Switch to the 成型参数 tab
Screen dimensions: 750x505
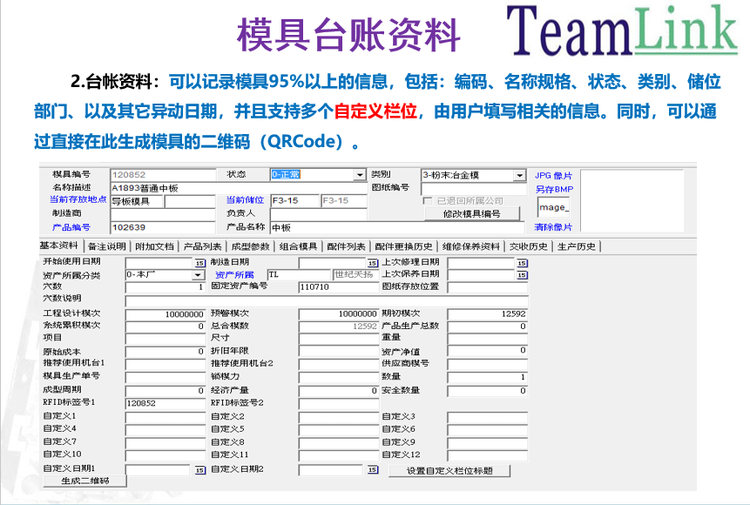[250, 246]
